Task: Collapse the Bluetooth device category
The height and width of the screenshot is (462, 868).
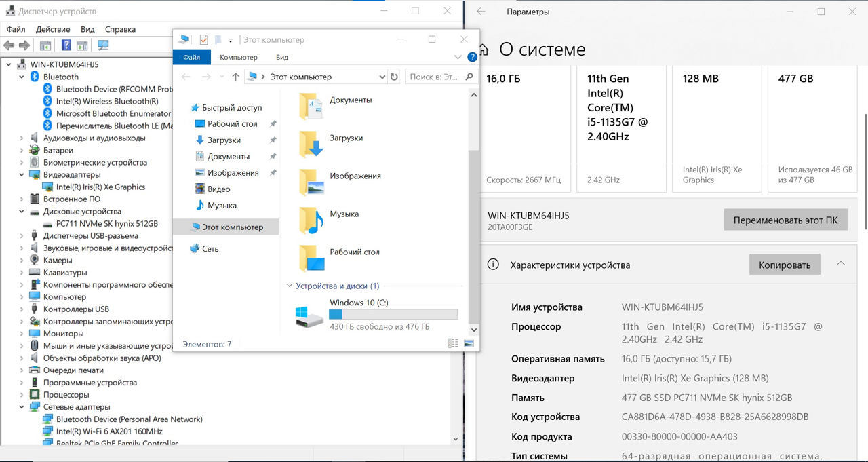Action: pyautogui.click(x=22, y=77)
